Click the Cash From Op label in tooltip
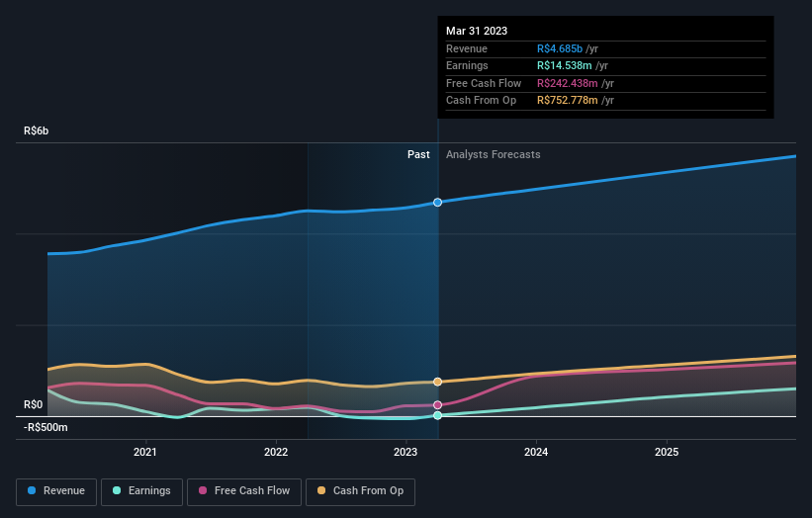 click(x=481, y=101)
